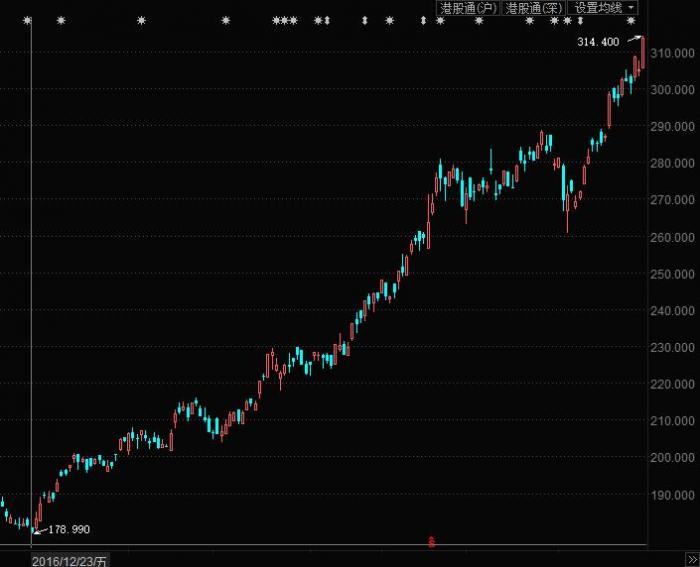Click the red dollar-sign marker on the time axis

(431, 542)
